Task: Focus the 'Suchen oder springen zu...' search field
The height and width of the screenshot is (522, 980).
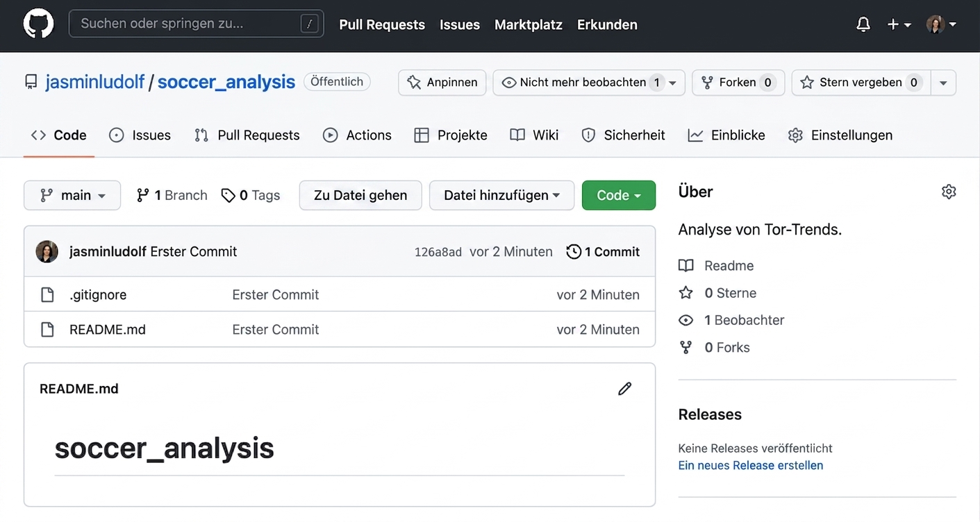Action: 196,24
